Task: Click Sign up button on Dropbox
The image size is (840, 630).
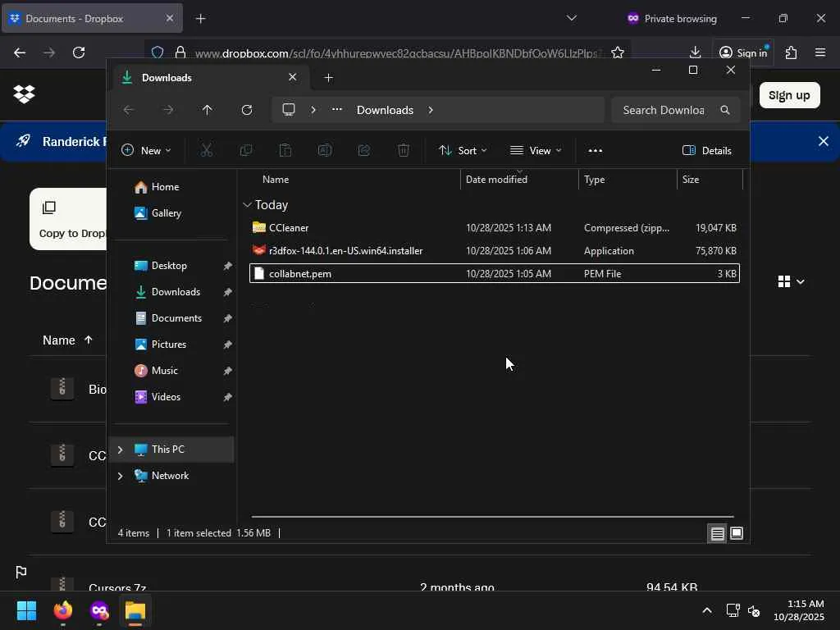Action: point(789,95)
